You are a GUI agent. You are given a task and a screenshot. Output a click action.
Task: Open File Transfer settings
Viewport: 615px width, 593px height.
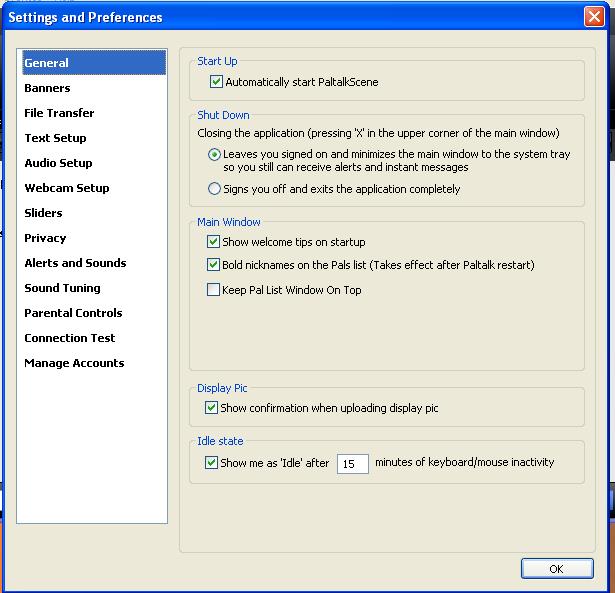(59, 113)
